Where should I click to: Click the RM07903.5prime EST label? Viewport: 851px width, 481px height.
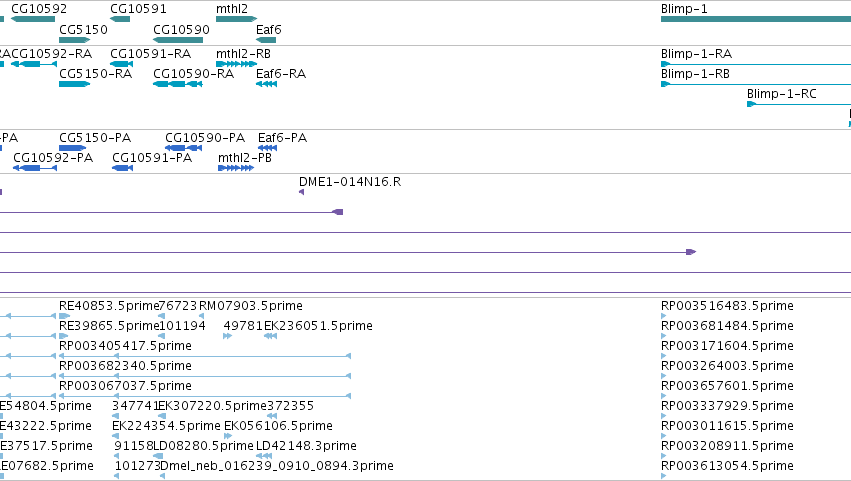pyautogui.click(x=251, y=306)
